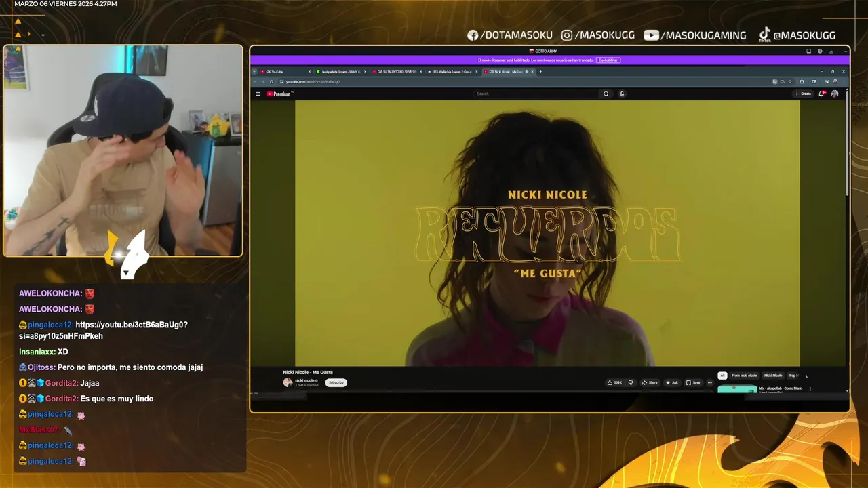Screen dimensions: 868x488
Task: Switch to the PGL Wallachia Season tab
Action: [452, 71]
